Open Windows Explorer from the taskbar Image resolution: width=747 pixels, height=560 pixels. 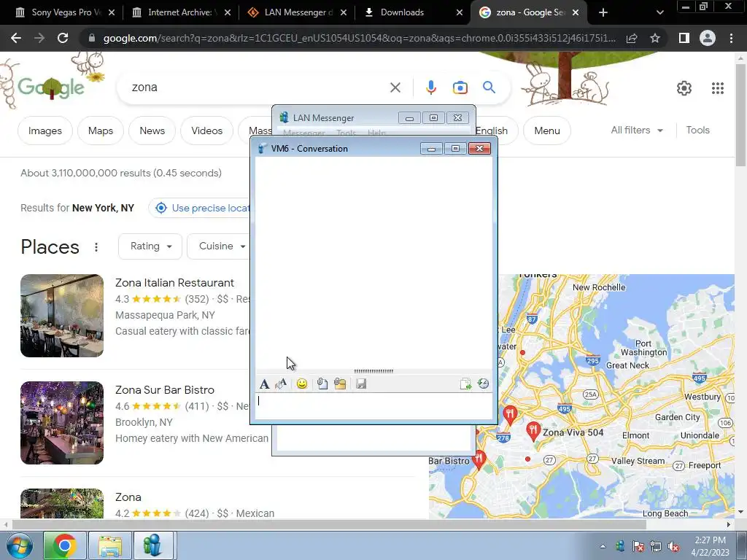click(x=110, y=545)
